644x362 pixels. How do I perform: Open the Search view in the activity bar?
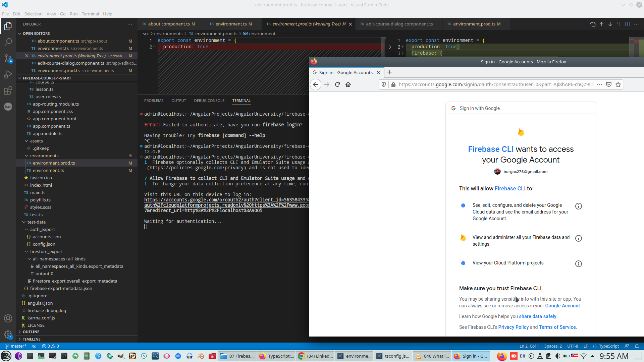pos(8,42)
